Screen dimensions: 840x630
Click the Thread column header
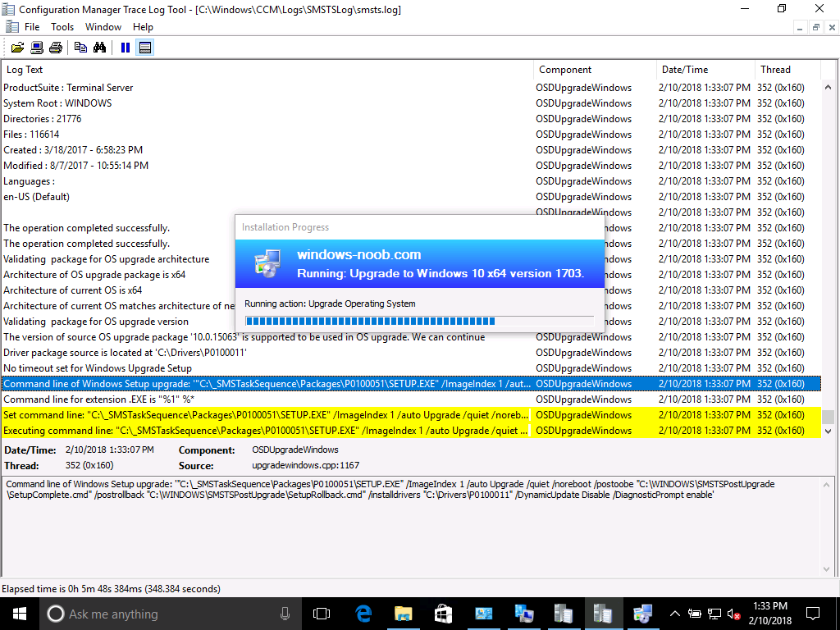[x=787, y=70]
